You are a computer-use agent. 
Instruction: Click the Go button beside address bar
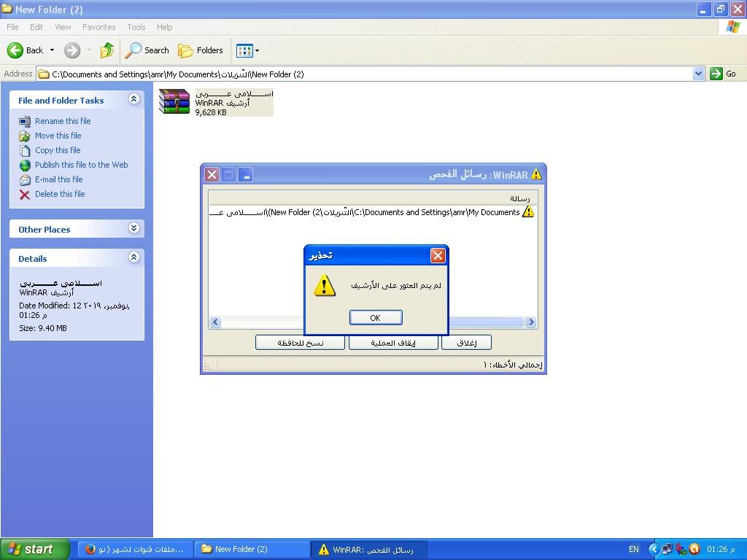[723, 74]
